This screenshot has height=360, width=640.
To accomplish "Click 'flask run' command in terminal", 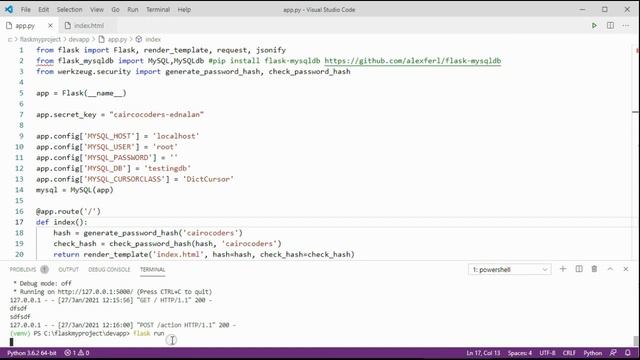I will 149,333.
